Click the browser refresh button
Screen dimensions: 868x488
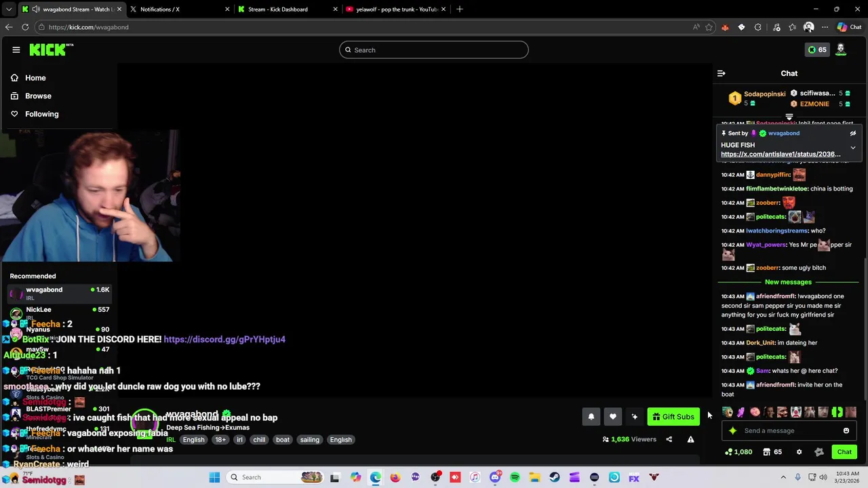(25, 27)
